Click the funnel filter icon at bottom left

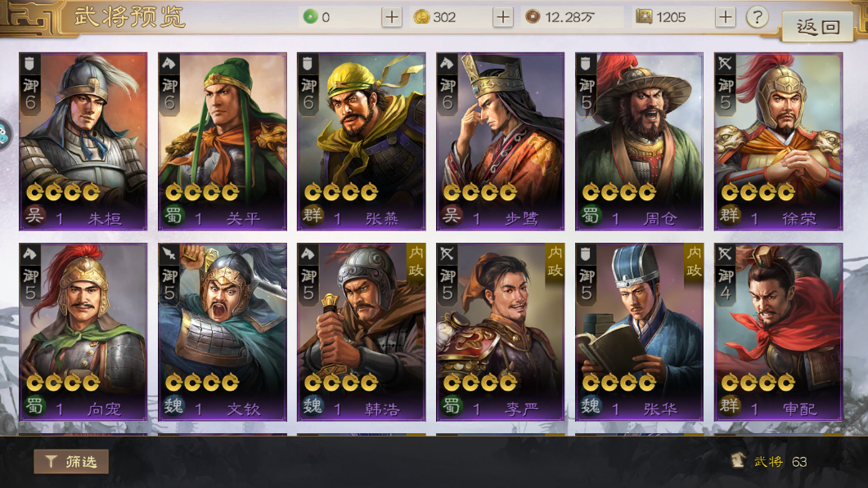point(51,462)
